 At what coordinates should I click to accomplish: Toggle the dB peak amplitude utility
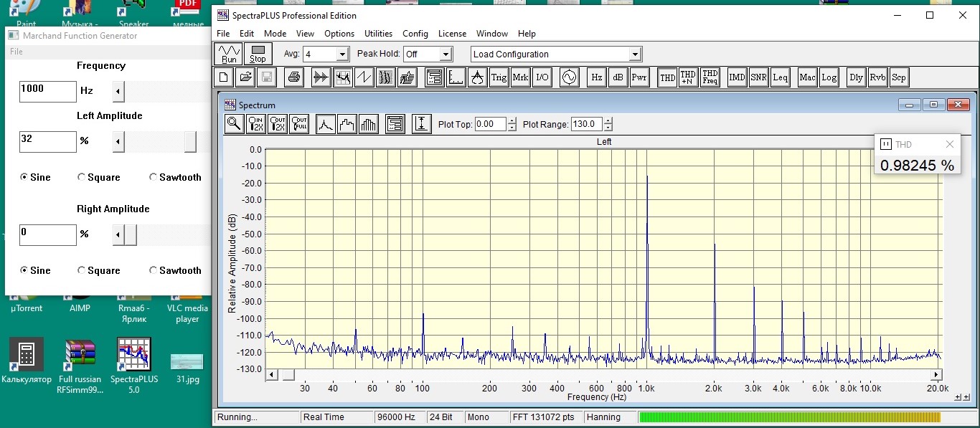(618, 77)
